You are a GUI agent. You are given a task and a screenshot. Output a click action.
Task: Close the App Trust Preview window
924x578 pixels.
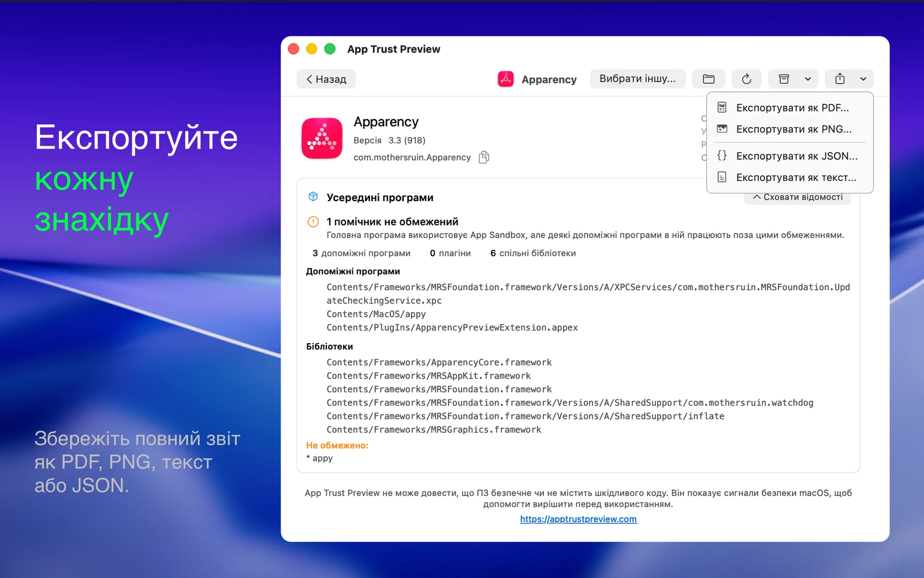pyautogui.click(x=293, y=49)
